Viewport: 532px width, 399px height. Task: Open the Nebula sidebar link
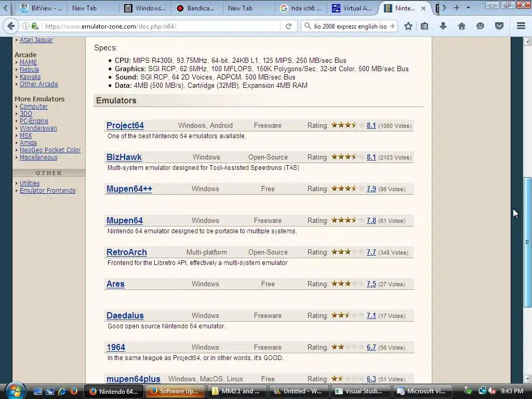point(29,69)
